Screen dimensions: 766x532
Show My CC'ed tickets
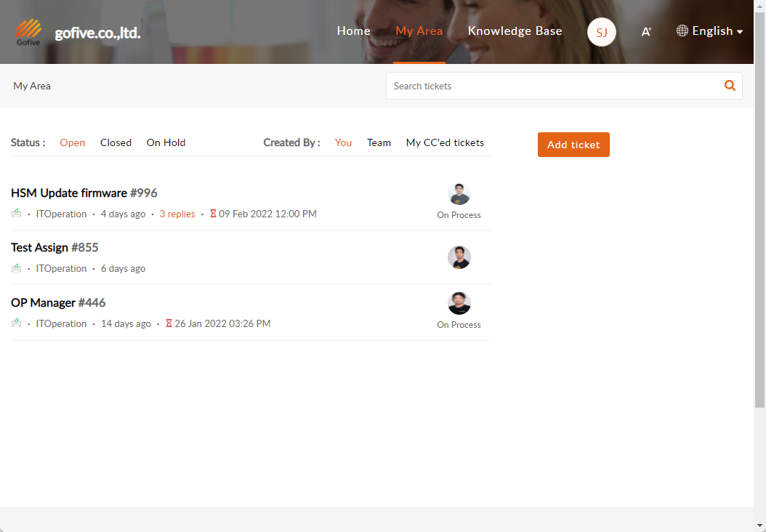(x=445, y=142)
